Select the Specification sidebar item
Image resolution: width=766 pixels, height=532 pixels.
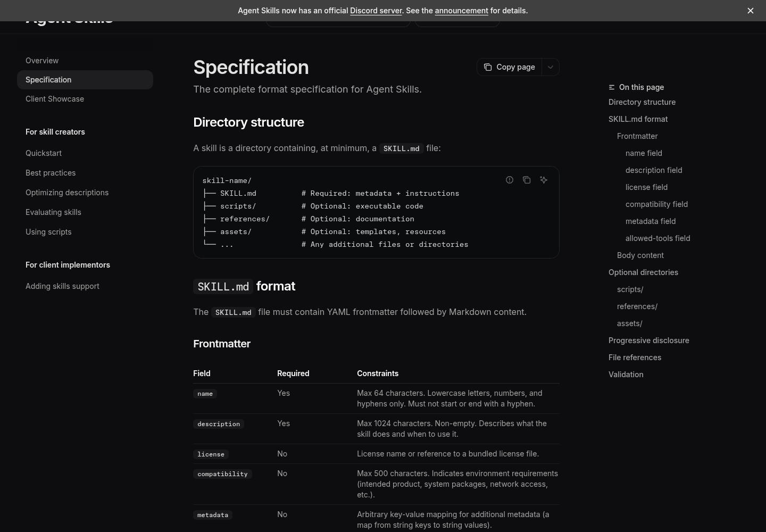pos(85,80)
